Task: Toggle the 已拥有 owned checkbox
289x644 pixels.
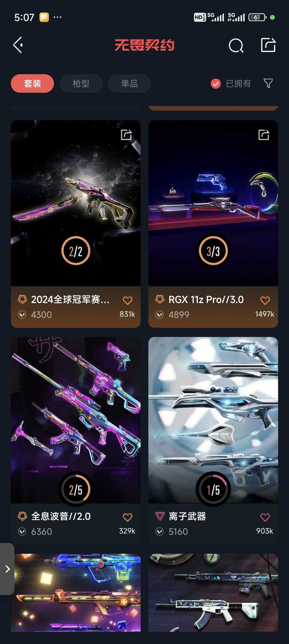Action: (216, 84)
